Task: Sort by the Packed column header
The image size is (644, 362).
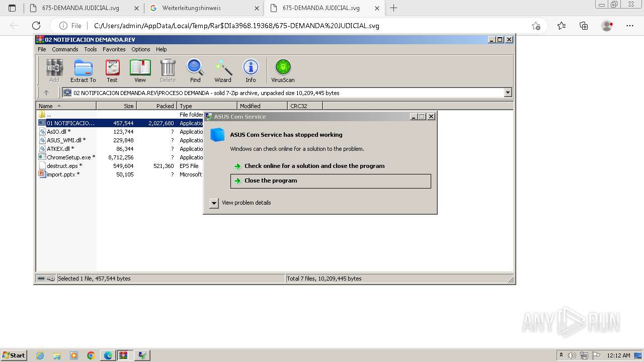Action: (156, 106)
